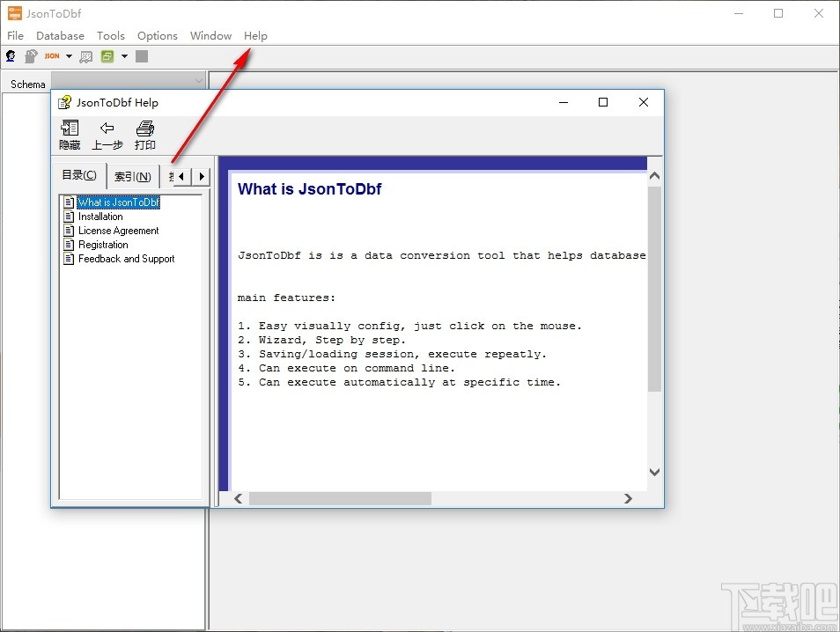Screen dimensions: 840x632
Task: Click the JsonToDbf Help title icon
Action: click(64, 102)
